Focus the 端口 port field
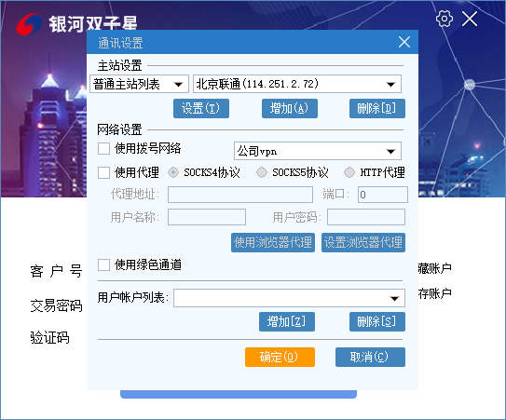Image resolution: width=506 pixels, height=420 pixels. tap(382, 195)
